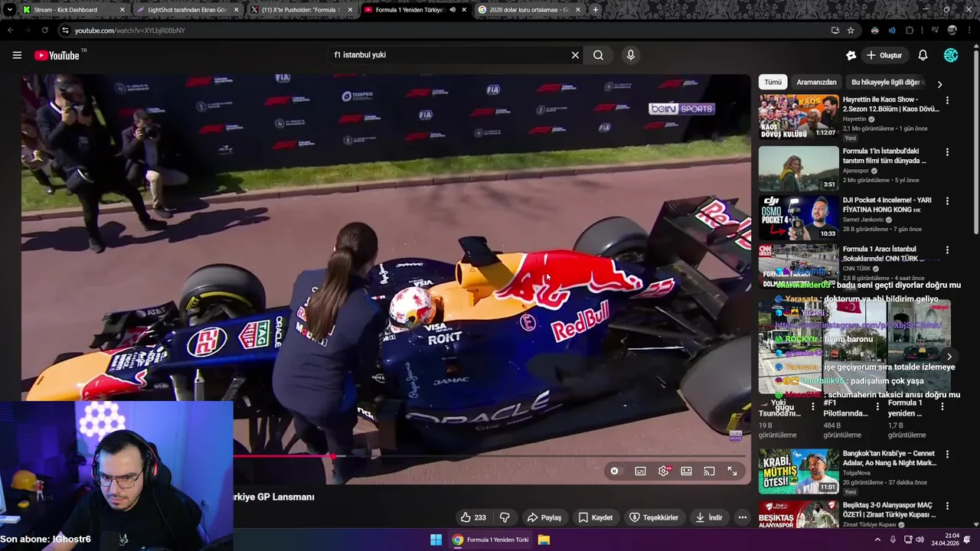The height and width of the screenshot is (551, 980).
Task: Mute the Formula 1 tab audio icon
Action: [452, 10]
